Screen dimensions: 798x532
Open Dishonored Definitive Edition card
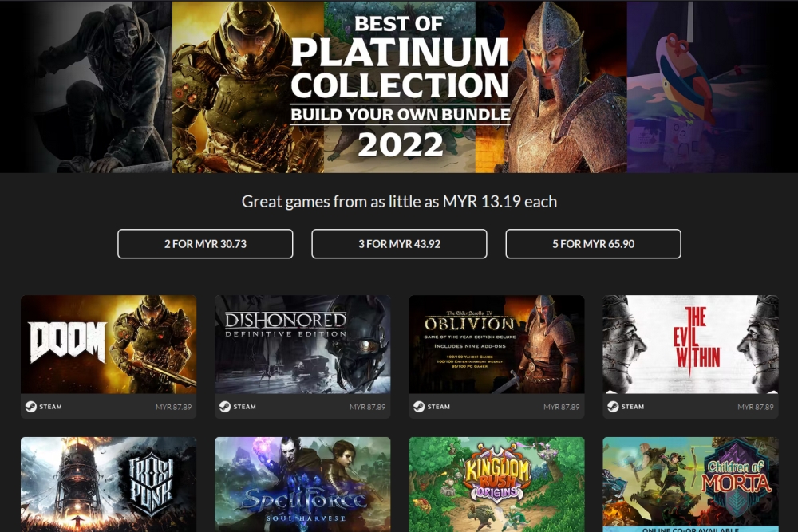(x=302, y=357)
